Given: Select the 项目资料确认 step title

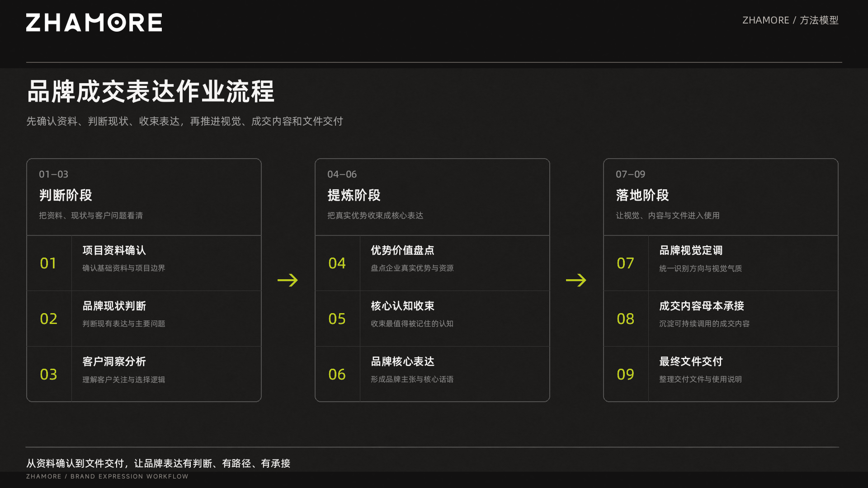Looking at the screenshot, I should click(114, 250).
